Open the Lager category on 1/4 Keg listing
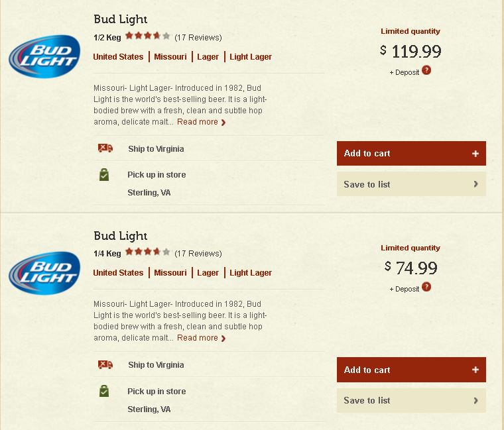Screen dimensions: 504x430 click(x=208, y=273)
